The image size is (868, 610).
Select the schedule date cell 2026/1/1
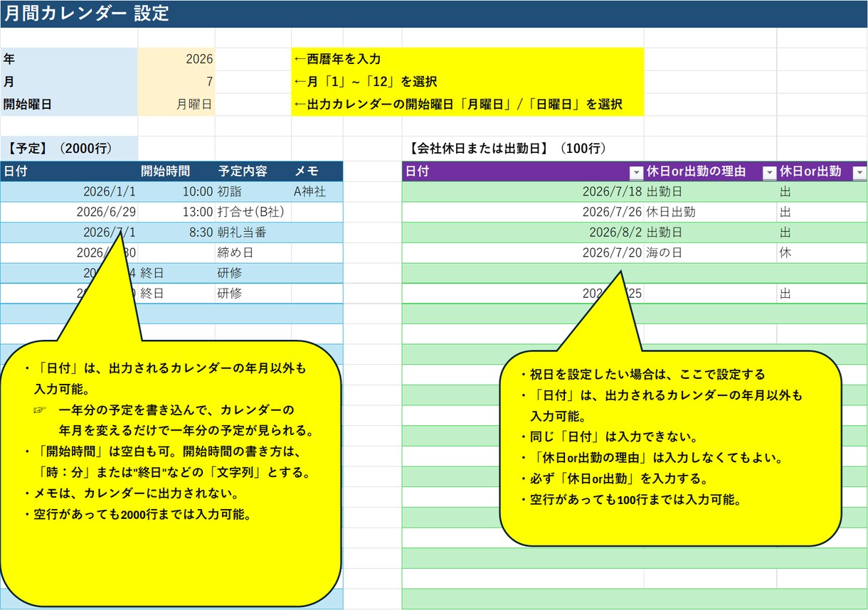tap(69, 191)
